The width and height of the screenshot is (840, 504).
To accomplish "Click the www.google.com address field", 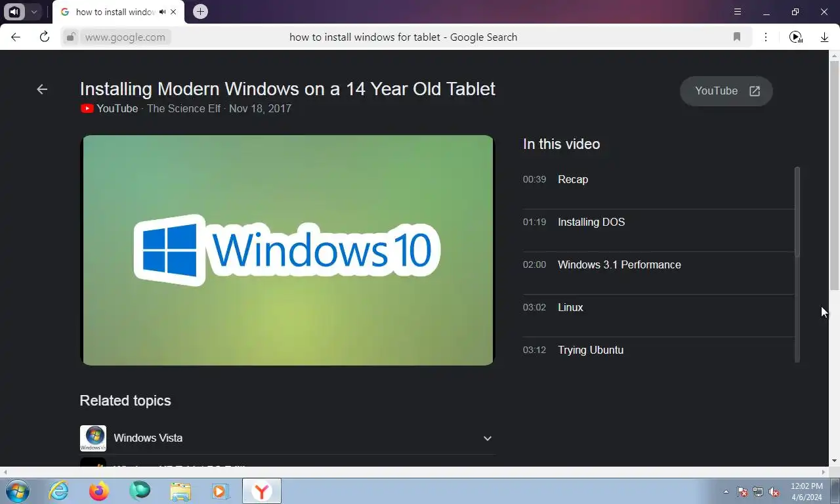I will click(125, 37).
